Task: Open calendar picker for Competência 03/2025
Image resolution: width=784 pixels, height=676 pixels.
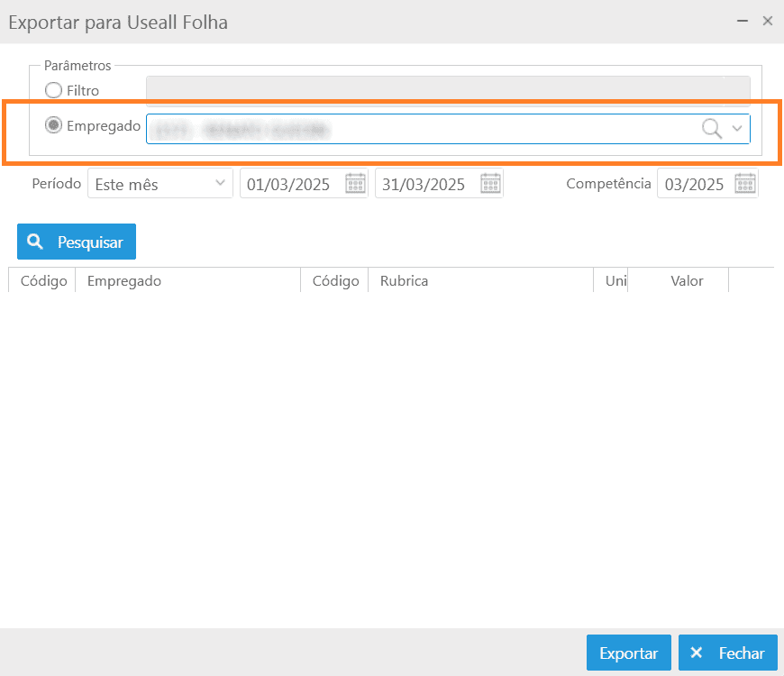Action: click(x=745, y=184)
